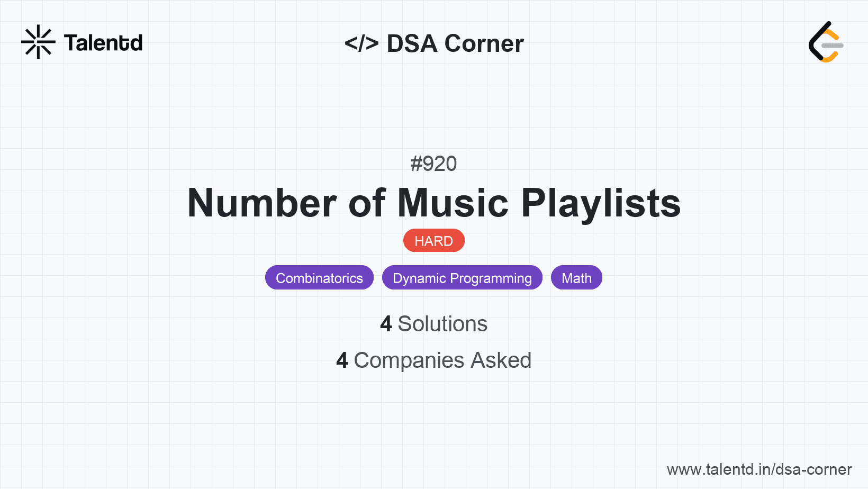Expand the Dynamic Programming tag
The height and width of the screenshot is (489, 868).
tap(462, 277)
